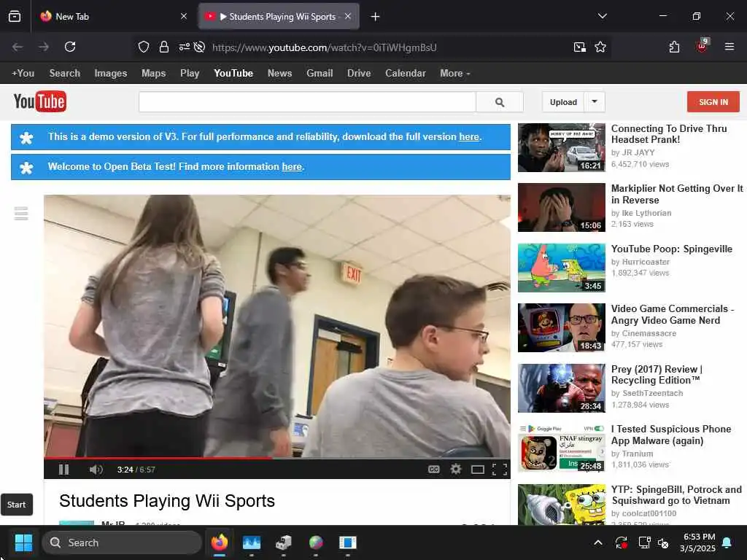
Task: Open Firefox from the taskbar
Action: pos(219,542)
